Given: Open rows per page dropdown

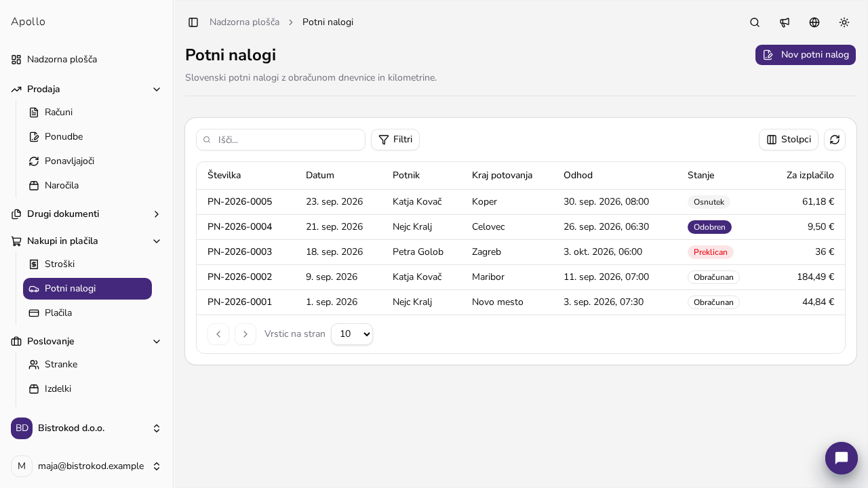Looking at the screenshot, I should click(x=352, y=334).
